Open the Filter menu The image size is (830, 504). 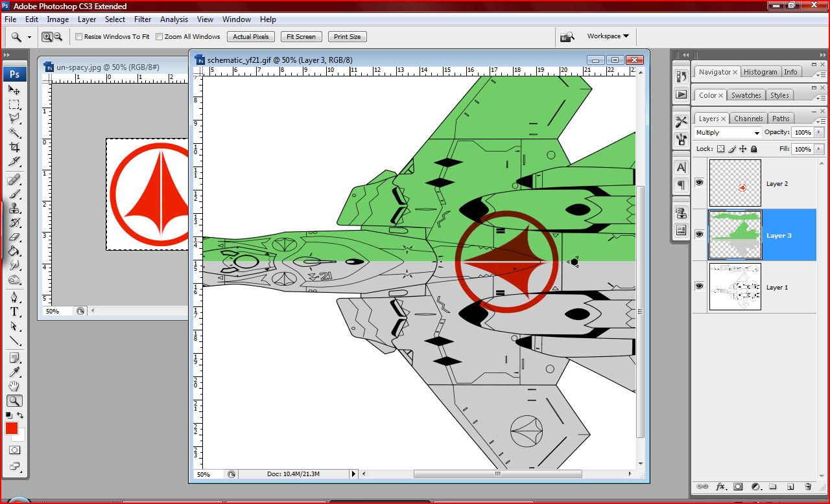143,19
